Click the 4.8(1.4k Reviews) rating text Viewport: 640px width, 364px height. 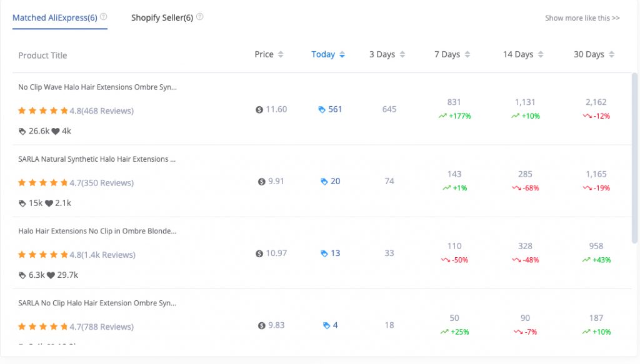point(102,255)
